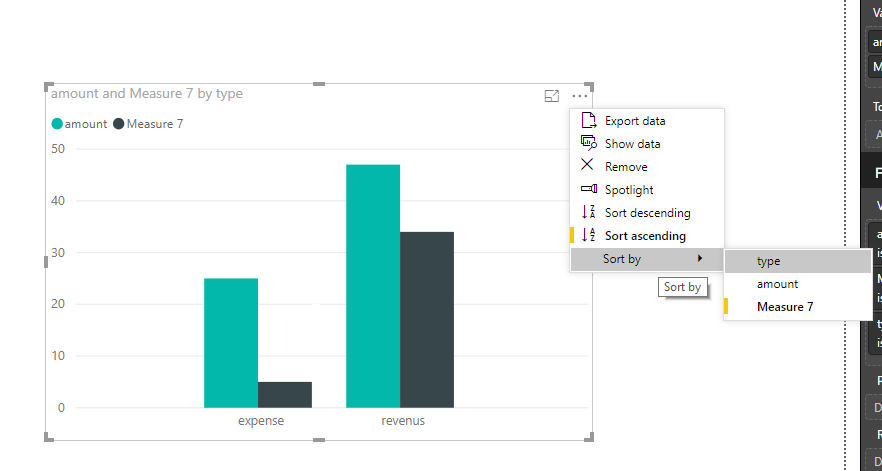Sort chart by amount
The height and width of the screenshot is (471, 882).
(x=798, y=284)
